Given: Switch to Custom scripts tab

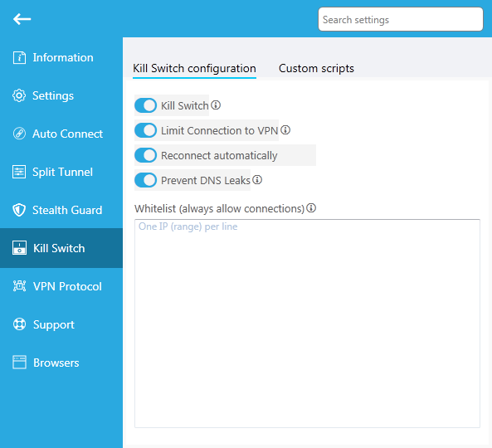Looking at the screenshot, I should (x=316, y=68).
